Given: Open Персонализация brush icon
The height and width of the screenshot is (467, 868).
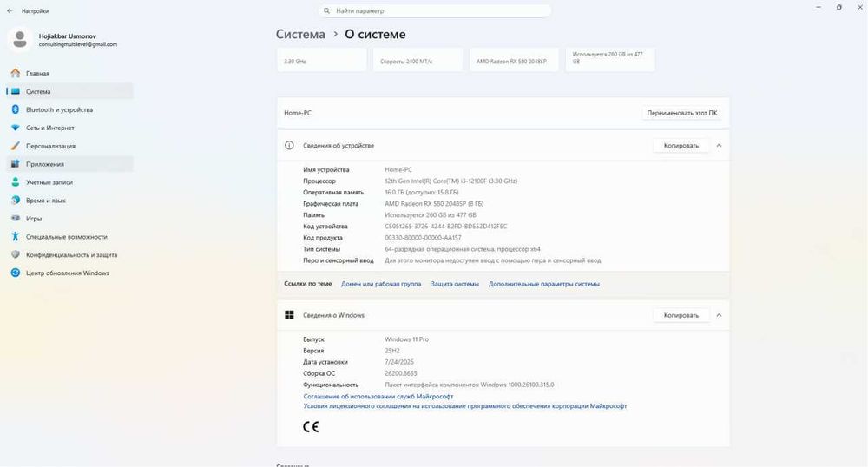Looking at the screenshot, I should 16,146.
